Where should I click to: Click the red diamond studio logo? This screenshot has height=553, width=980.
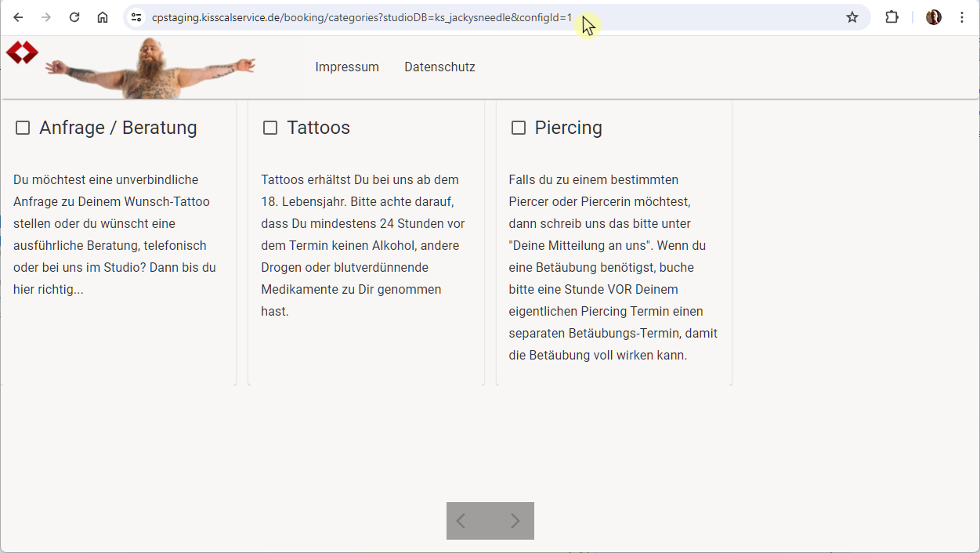(x=22, y=52)
